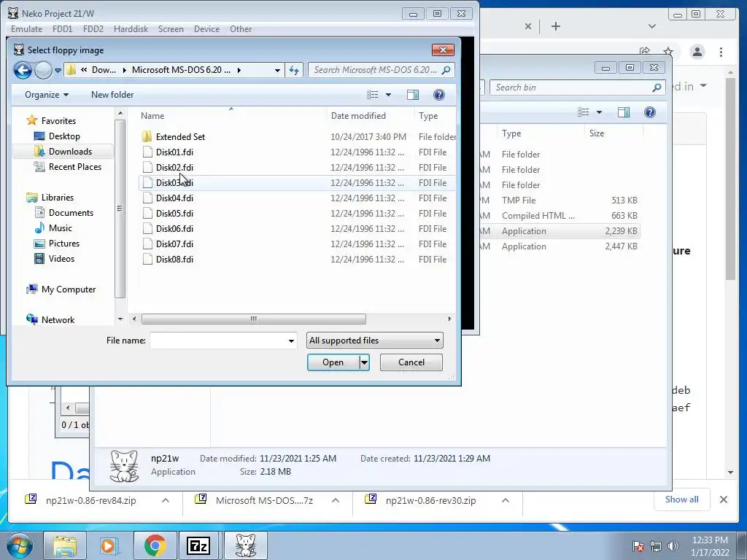
Task: Click the Back arrow in the floppy dialog
Action: pos(23,71)
